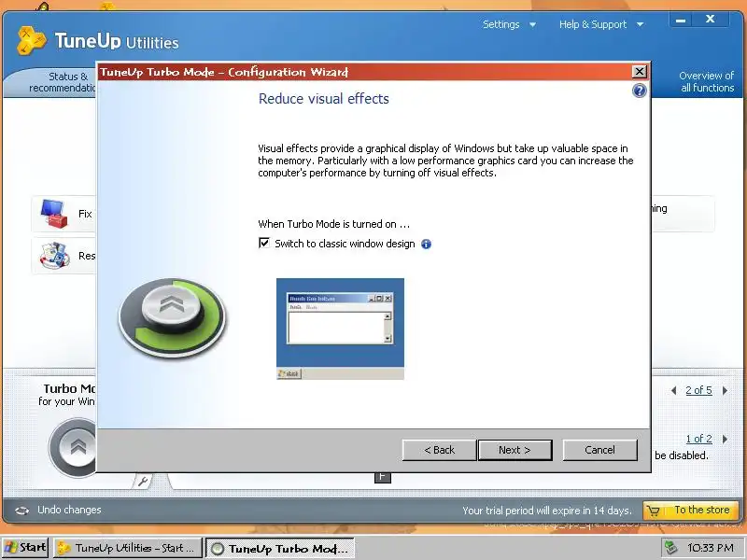
Task: Go to previous item left of 2 of 5
Action: point(673,390)
